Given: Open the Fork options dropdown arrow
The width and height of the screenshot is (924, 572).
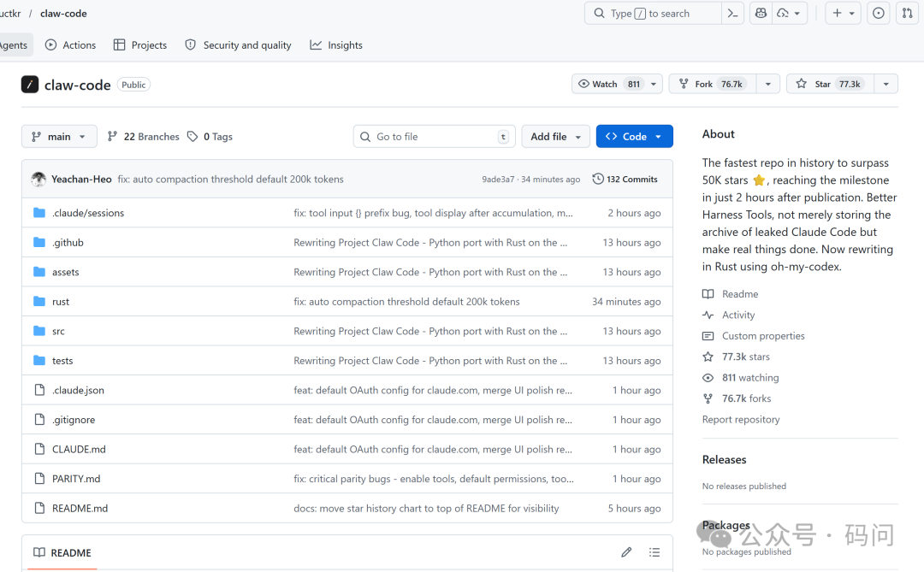Looking at the screenshot, I should [767, 84].
